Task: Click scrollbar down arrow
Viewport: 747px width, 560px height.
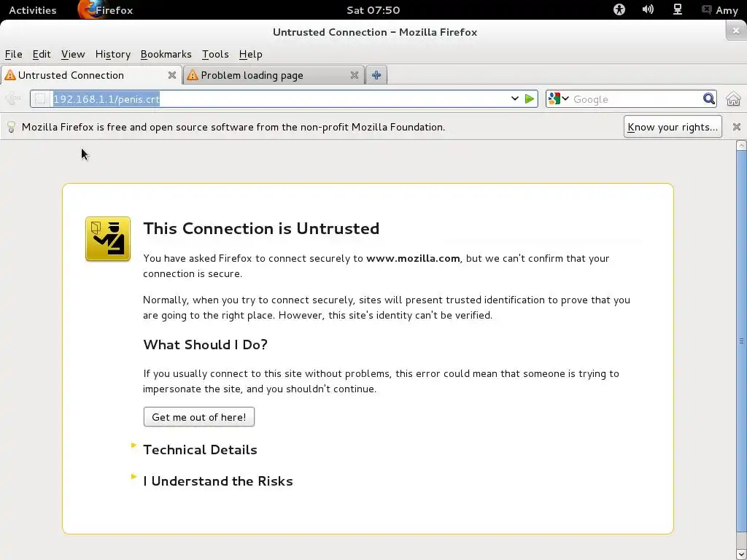Action: click(741, 553)
